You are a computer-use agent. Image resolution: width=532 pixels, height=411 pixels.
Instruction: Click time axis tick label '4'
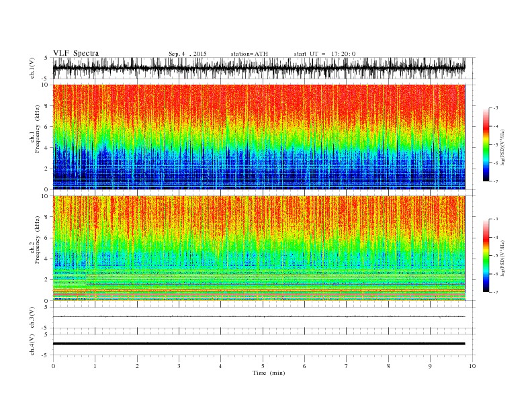(x=220, y=366)
